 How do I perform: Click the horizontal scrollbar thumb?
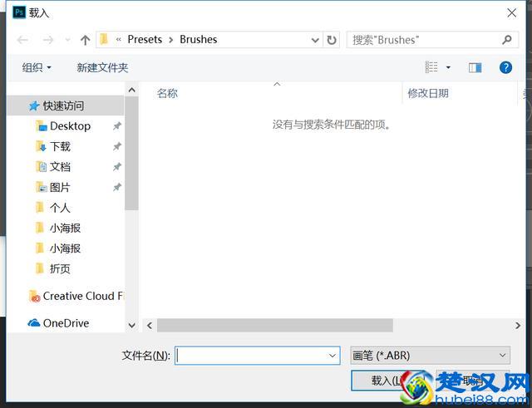coord(275,325)
